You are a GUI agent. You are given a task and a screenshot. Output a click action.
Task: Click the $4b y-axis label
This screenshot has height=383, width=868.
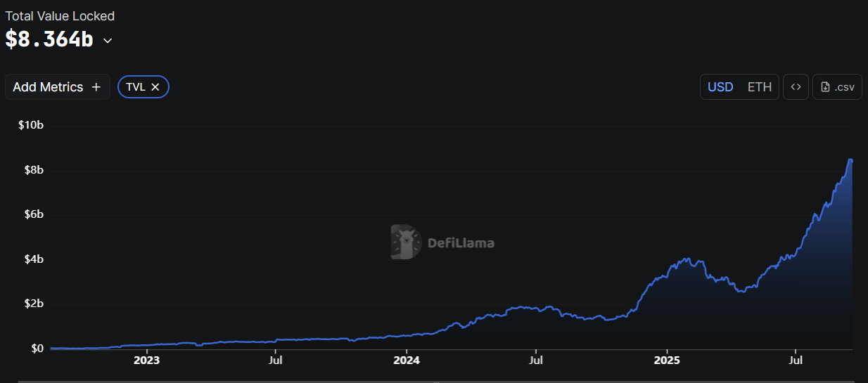33,259
